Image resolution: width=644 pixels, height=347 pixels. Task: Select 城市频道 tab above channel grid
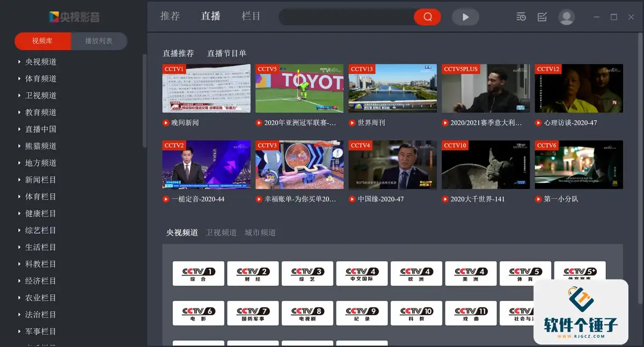click(260, 233)
